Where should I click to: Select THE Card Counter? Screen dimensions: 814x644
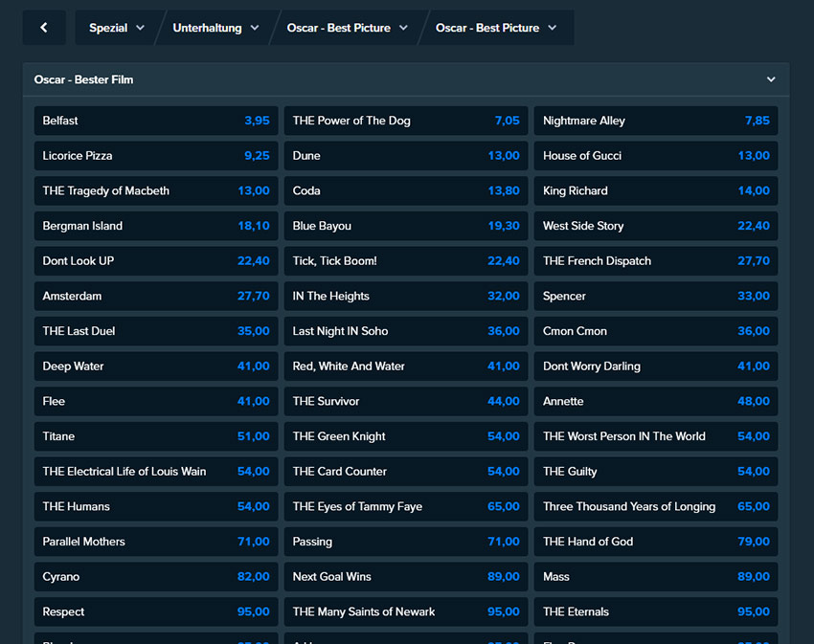(406, 471)
